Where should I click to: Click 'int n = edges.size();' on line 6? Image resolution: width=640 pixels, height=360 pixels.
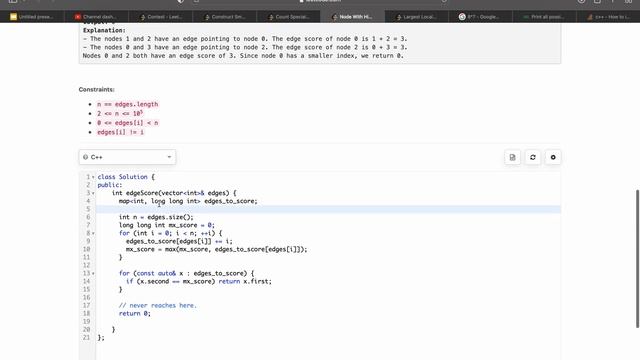pos(156,217)
